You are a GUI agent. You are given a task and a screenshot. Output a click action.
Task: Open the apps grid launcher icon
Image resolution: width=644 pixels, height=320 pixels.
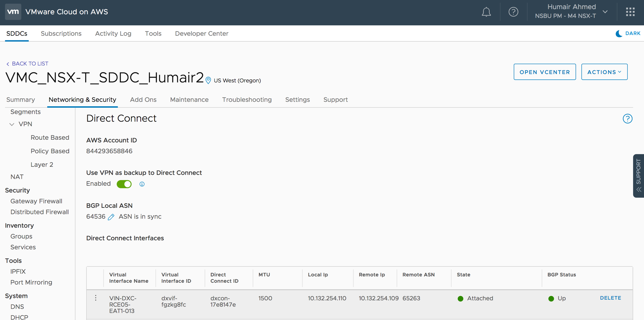tap(630, 12)
